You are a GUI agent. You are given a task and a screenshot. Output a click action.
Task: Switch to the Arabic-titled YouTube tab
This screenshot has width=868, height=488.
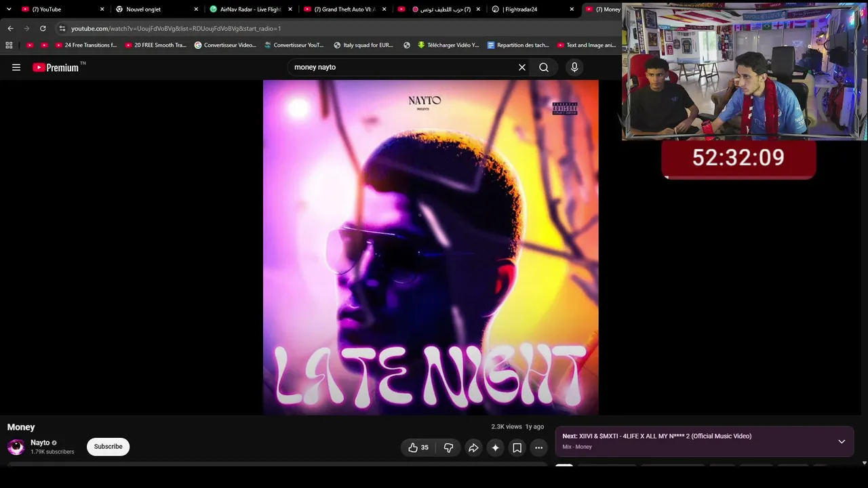click(439, 9)
